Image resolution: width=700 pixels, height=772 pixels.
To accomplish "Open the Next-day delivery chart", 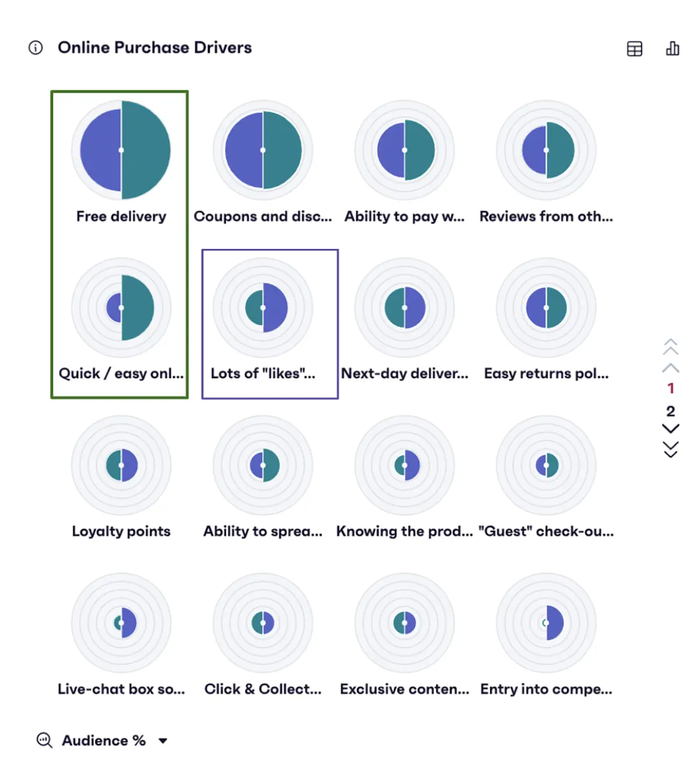I will tap(405, 308).
